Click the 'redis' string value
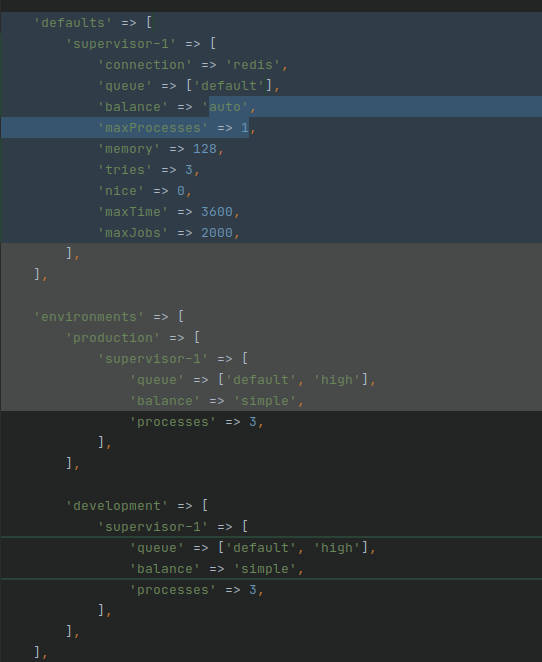 click(x=253, y=65)
